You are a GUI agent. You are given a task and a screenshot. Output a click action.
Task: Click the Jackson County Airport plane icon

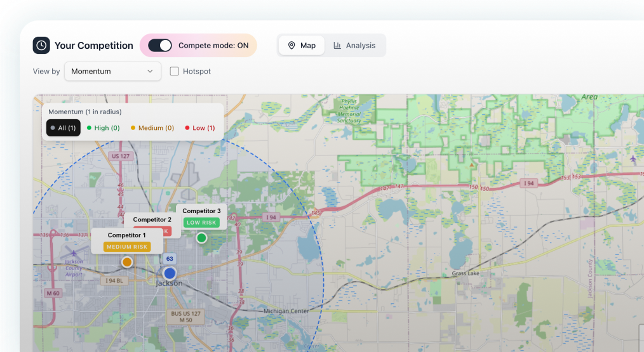(x=74, y=253)
